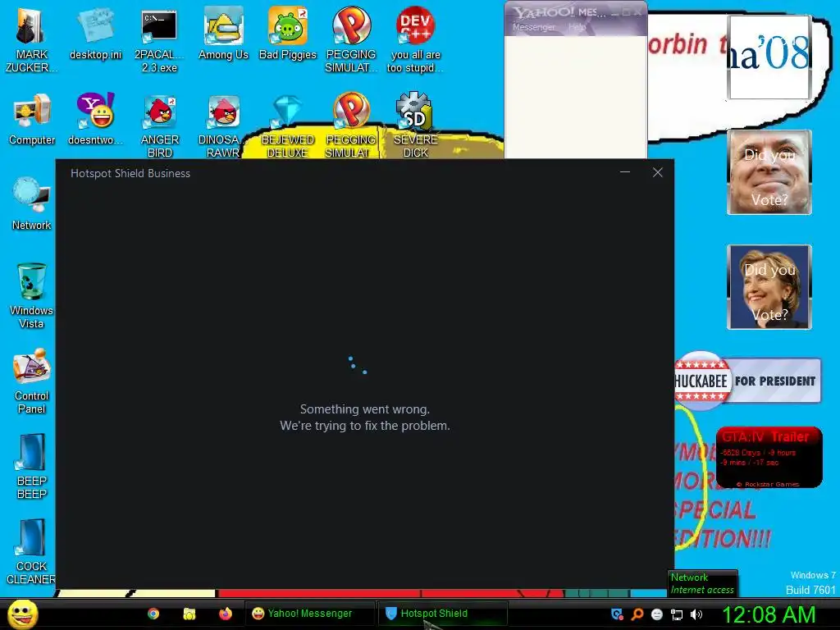The width and height of the screenshot is (840, 630).
Task: Switch to Yahoo! Messenger taskbar button
Action: pos(309,614)
